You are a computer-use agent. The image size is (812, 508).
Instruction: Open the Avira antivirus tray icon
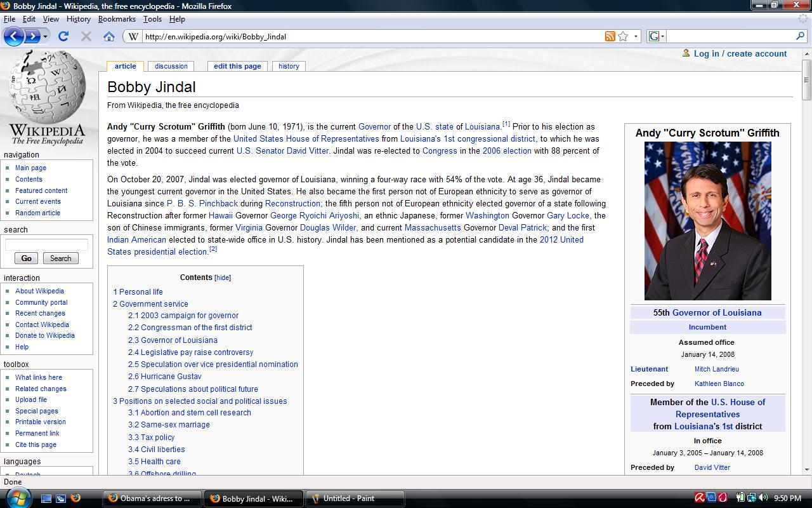click(699, 498)
